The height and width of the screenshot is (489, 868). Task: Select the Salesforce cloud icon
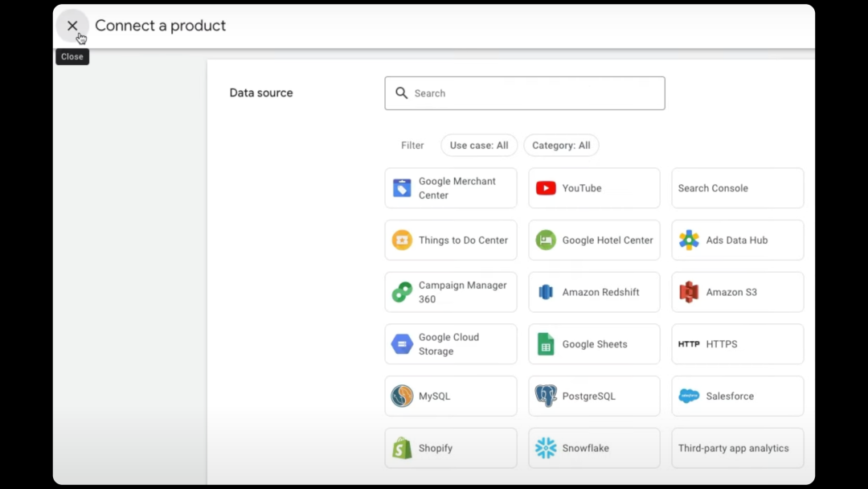click(690, 396)
